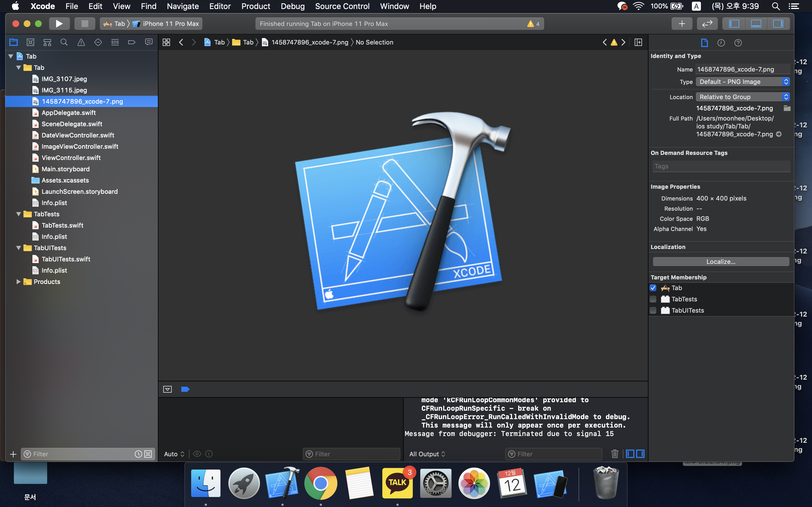Open the Product menu
The height and width of the screenshot is (507, 812).
pos(255,6)
